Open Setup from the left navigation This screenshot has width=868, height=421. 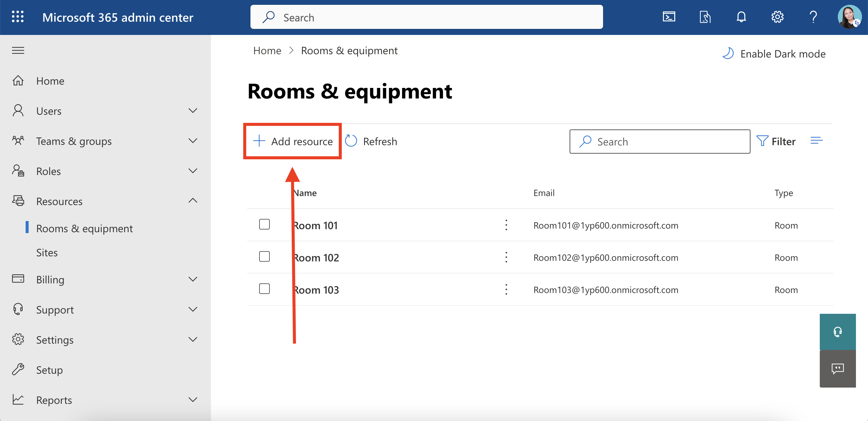[49, 370]
